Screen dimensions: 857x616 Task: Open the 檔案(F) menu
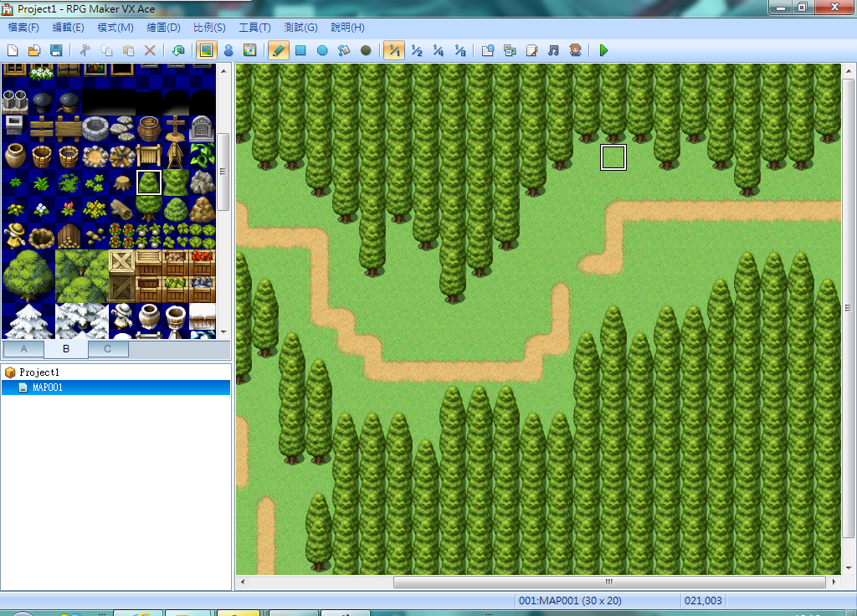23,28
